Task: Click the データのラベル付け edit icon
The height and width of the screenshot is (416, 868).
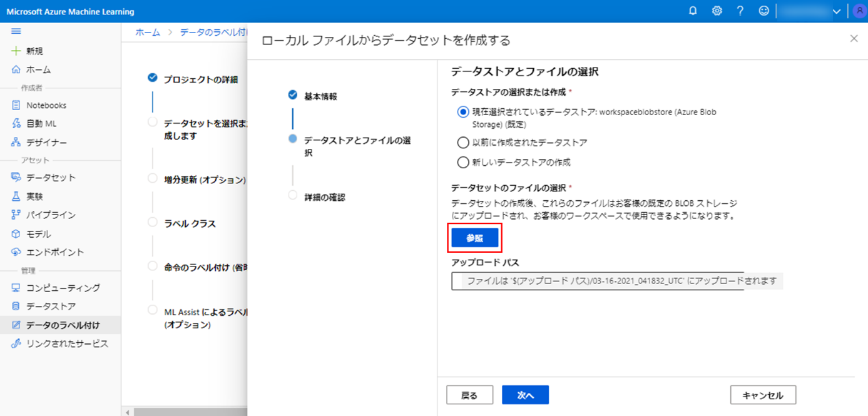Action: [x=16, y=325]
